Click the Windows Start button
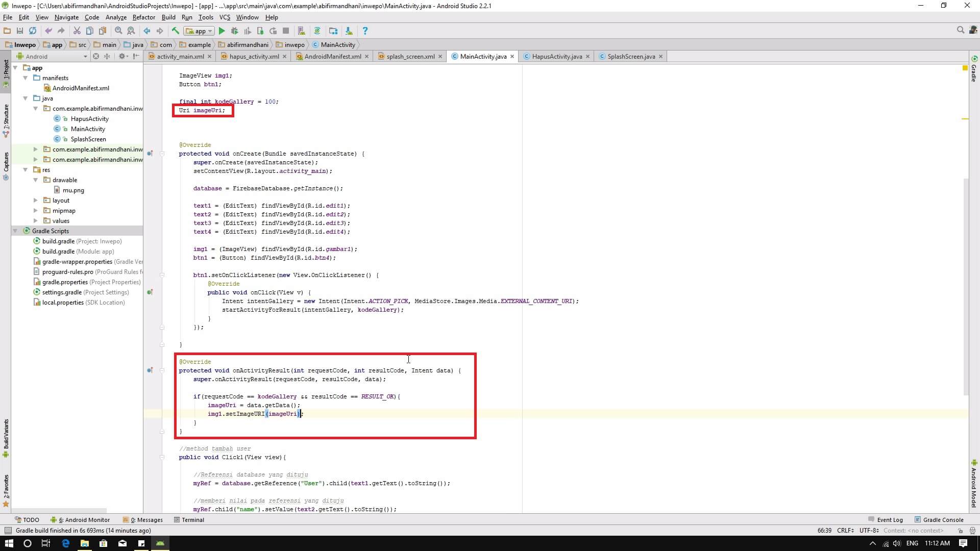The image size is (980, 551). click(x=9, y=543)
